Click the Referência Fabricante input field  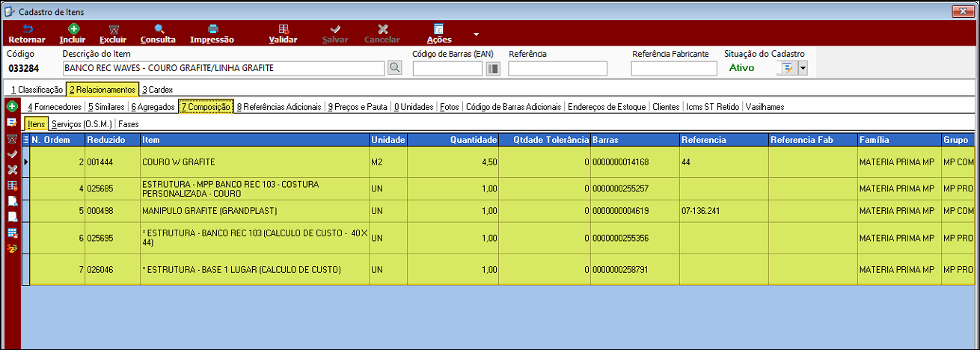[x=675, y=69]
